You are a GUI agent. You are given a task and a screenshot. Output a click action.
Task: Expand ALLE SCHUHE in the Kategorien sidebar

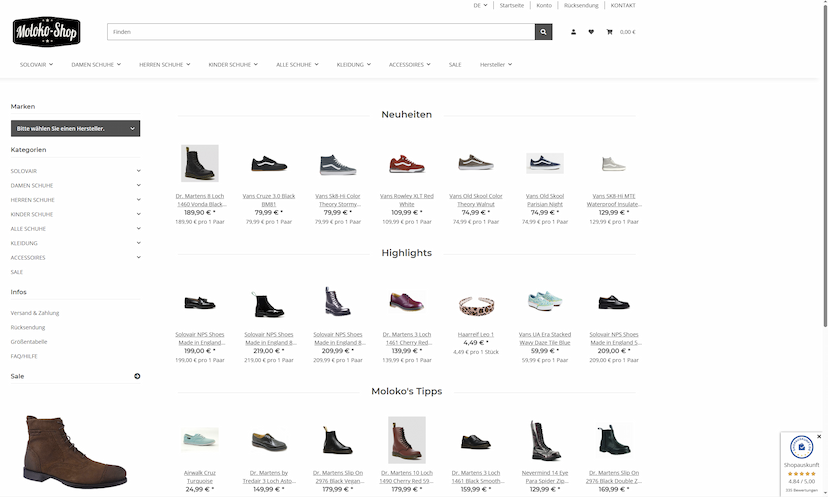point(138,228)
